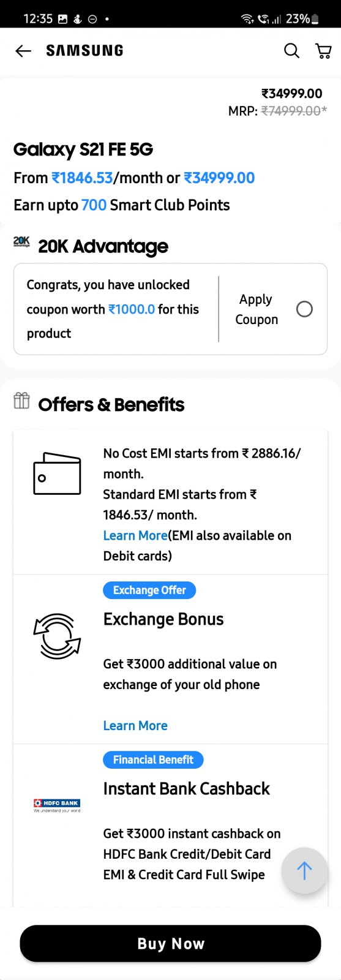
Task: Tap the ₹1846.53 monthly price link
Action: click(82, 178)
